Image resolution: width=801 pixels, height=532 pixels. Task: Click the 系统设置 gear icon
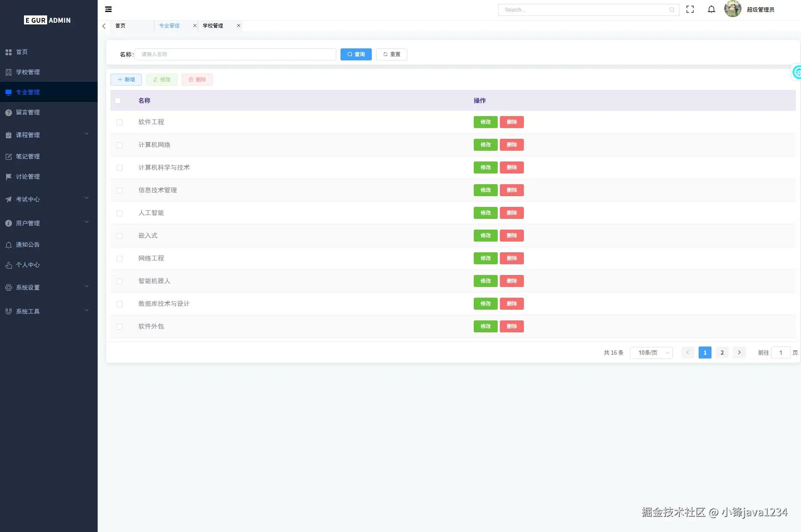click(9, 288)
